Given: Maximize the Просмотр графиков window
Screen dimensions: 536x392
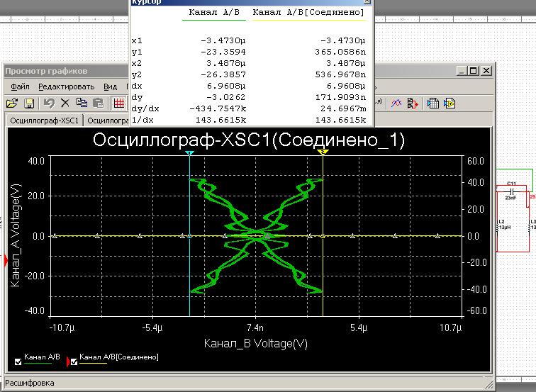Looking at the screenshot, I should pyautogui.click(x=474, y=71).
